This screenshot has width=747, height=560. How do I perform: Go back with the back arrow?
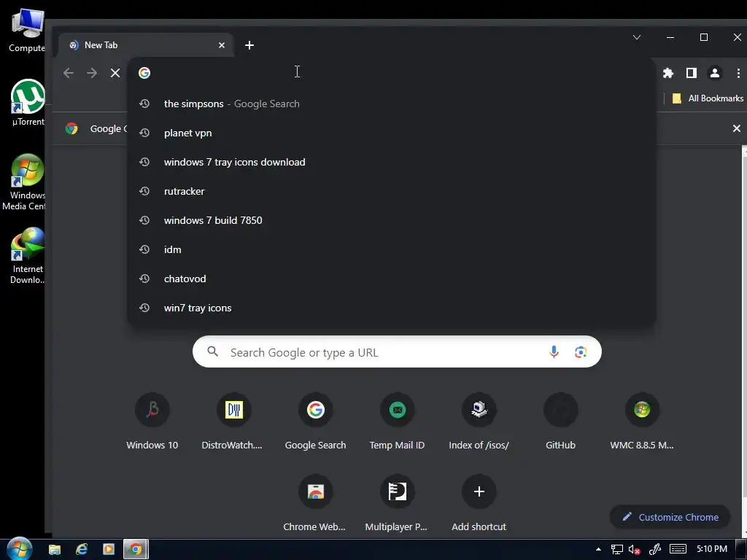point(69,73)
